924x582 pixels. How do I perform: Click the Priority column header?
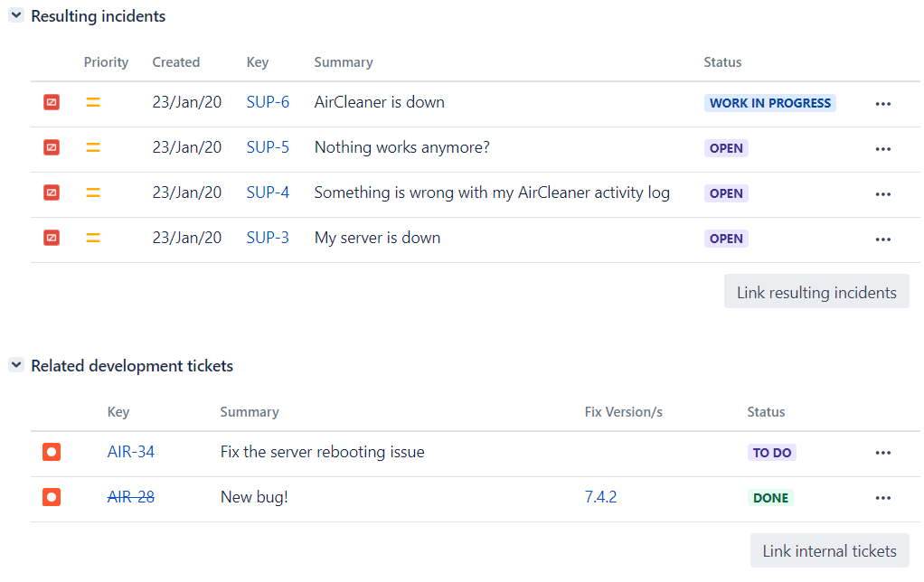(x=106, y=62)
